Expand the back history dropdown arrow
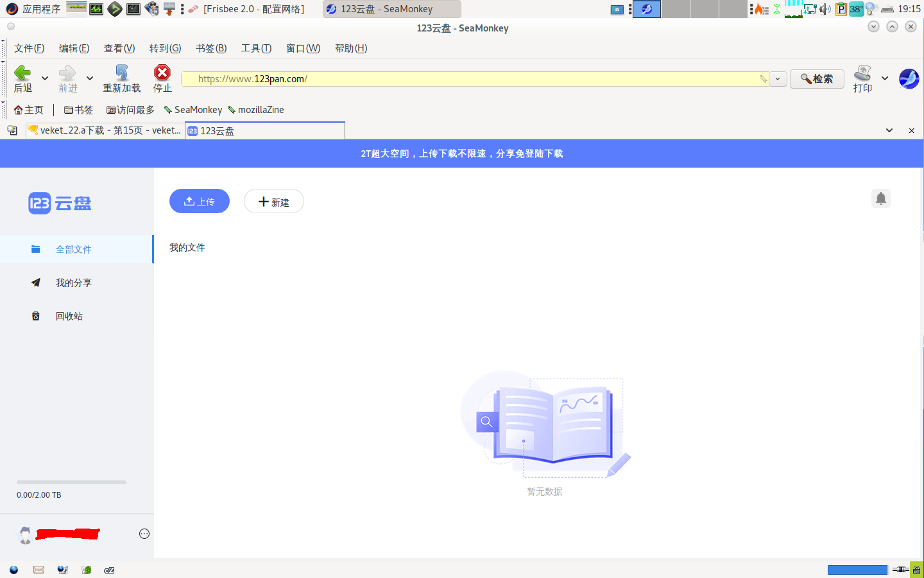The height and width of the screenshot is (578, 924). [45, 78]
